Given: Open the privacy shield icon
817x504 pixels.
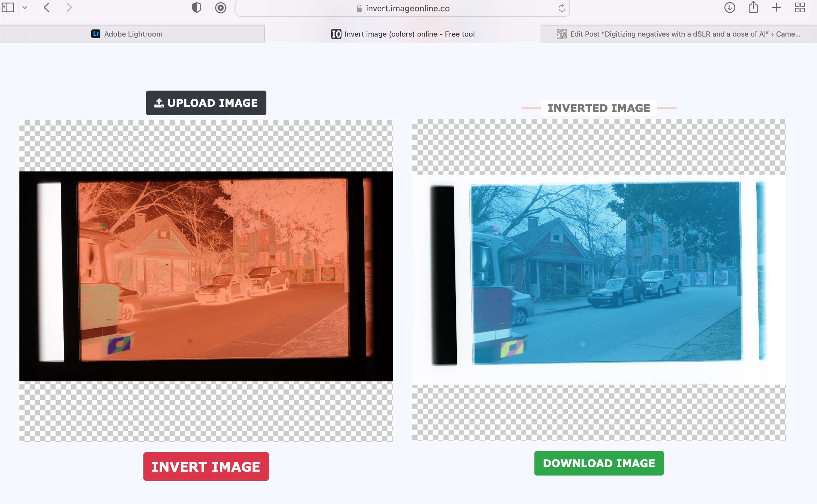Looking at the screenshot, I should 196,7.
